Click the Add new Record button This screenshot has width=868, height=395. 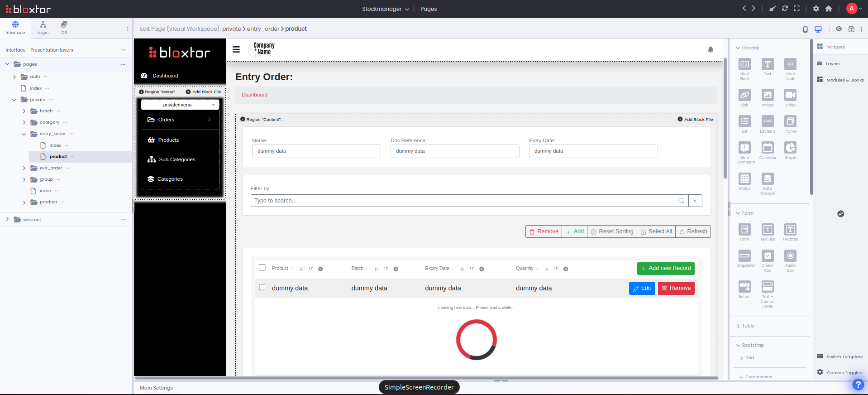click(x=665, y=269)
